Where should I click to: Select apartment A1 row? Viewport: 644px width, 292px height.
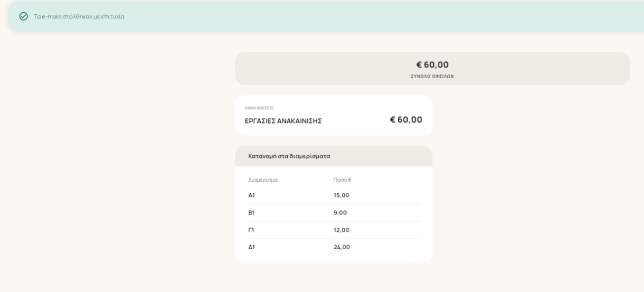coord(334,195)
